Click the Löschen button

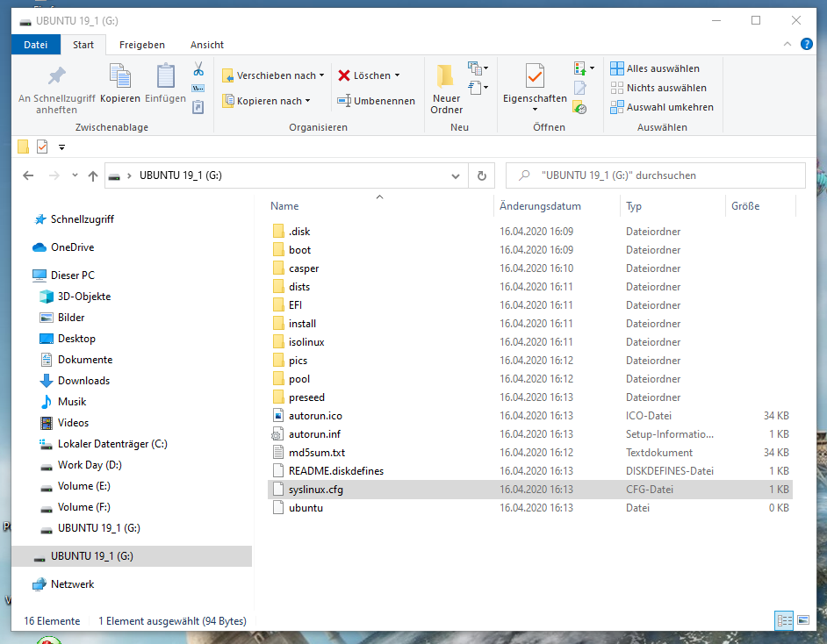tap(365, 75)
